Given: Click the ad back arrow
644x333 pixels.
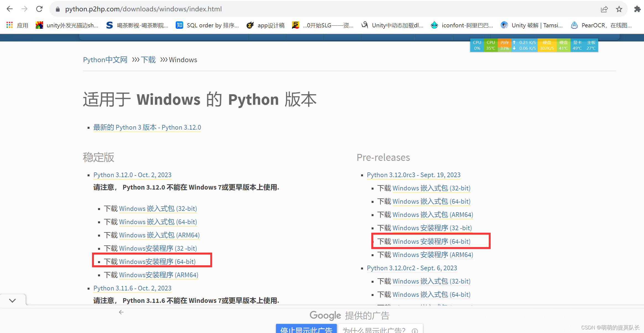Looking at the screenshot, I should (x=121, y=312).
